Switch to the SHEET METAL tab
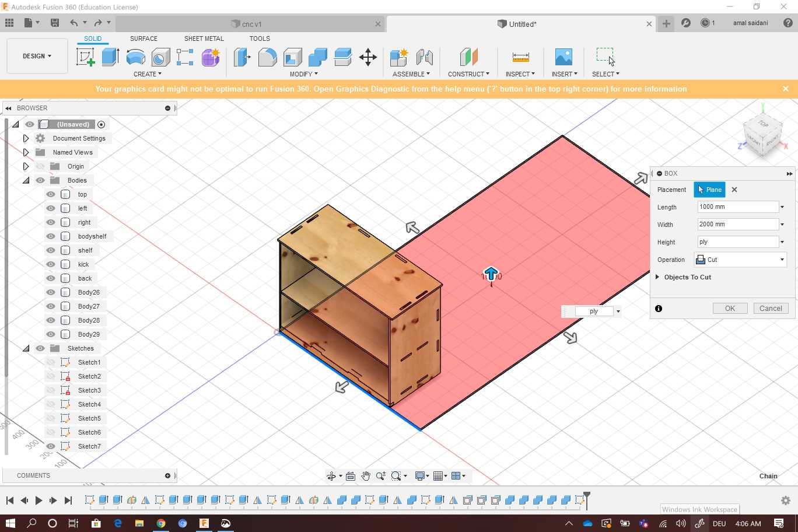The height and width of the screenshot is (532, 798). point(204,38)
